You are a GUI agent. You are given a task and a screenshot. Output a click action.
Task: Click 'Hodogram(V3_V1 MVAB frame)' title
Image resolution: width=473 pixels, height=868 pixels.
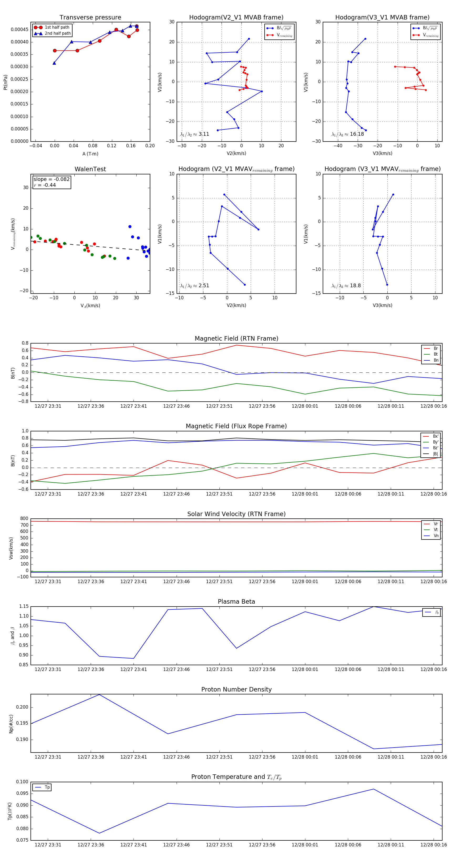(x=382, y=18)
